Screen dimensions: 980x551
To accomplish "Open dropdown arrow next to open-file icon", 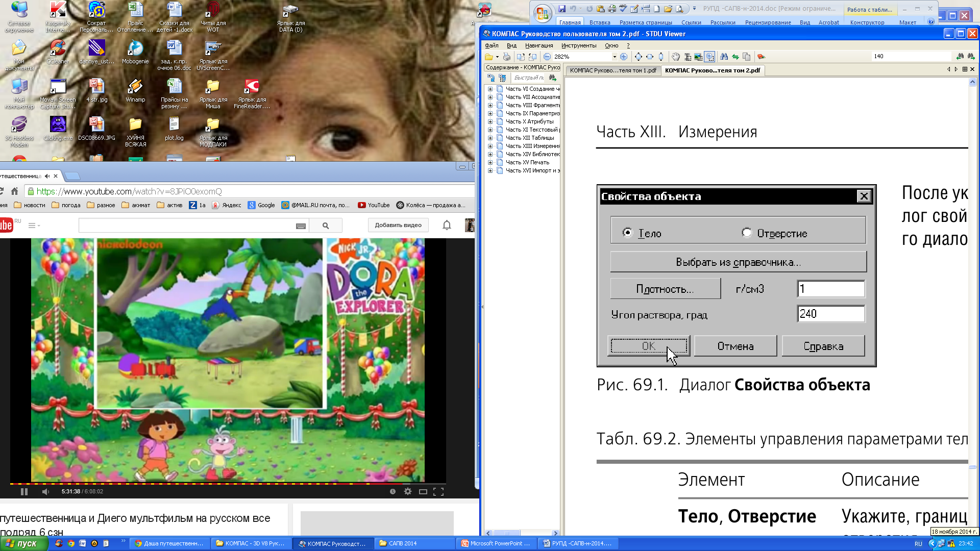I will [x=497, y=57].
